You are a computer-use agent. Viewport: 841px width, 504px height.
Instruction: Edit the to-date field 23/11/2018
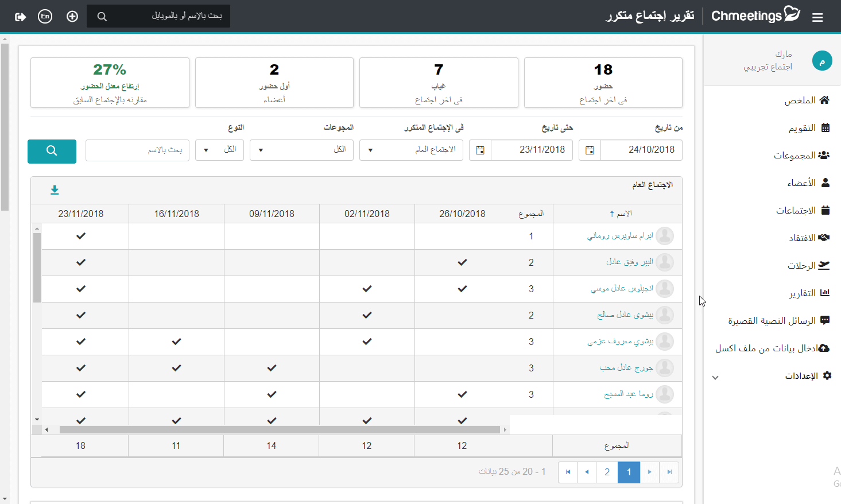532,150
